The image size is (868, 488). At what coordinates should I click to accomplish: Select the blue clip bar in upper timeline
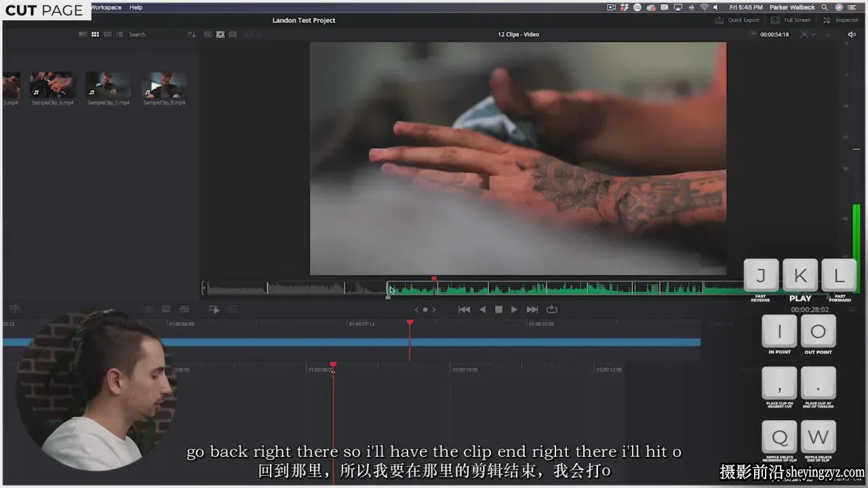pyautogui.click(x=351, y=342)
